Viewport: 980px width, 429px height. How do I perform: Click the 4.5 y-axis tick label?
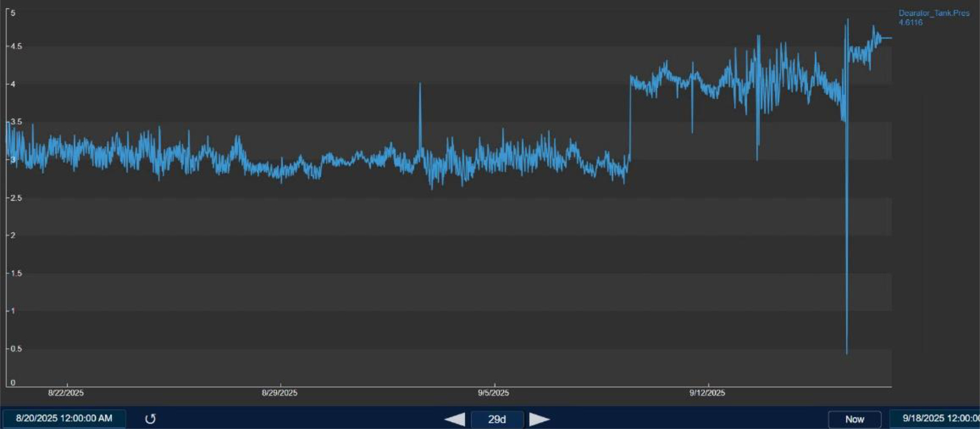click(x=16, y=46)
